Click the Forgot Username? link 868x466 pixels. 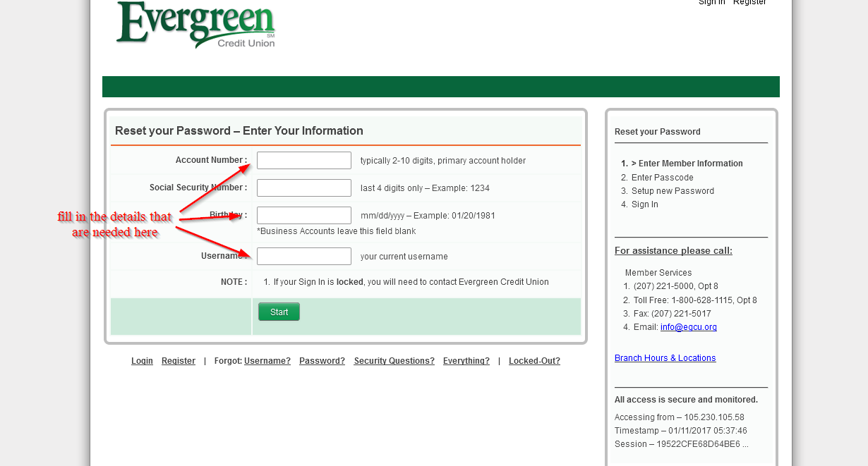[267, 361]
